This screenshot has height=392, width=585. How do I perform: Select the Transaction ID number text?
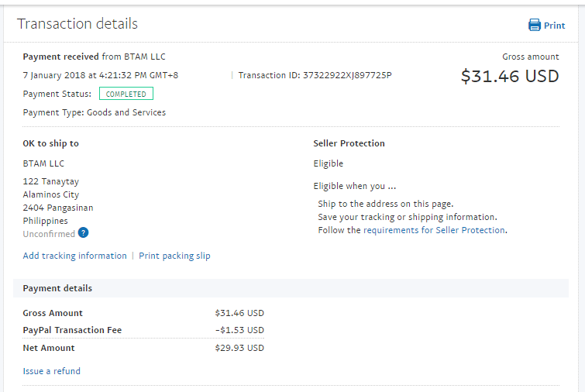(347, 75)
